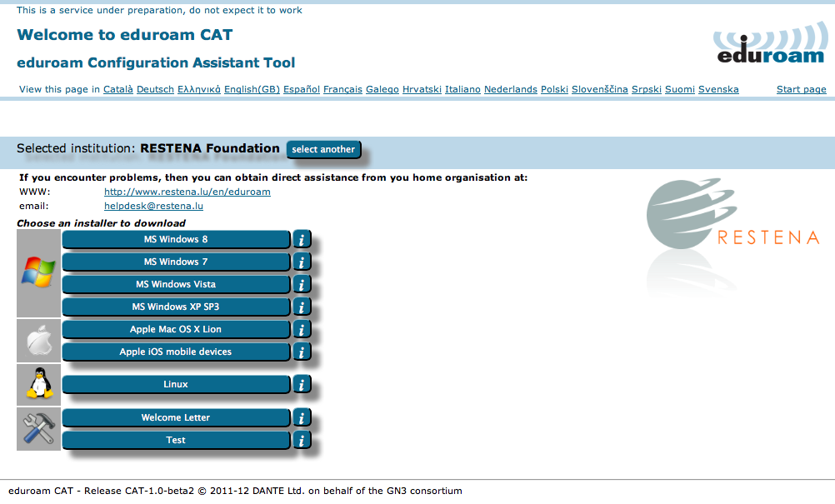Viewport: 835px width, 504px height.
Task: Click the Linux penguin icon
Action: (x=38, y=385)
